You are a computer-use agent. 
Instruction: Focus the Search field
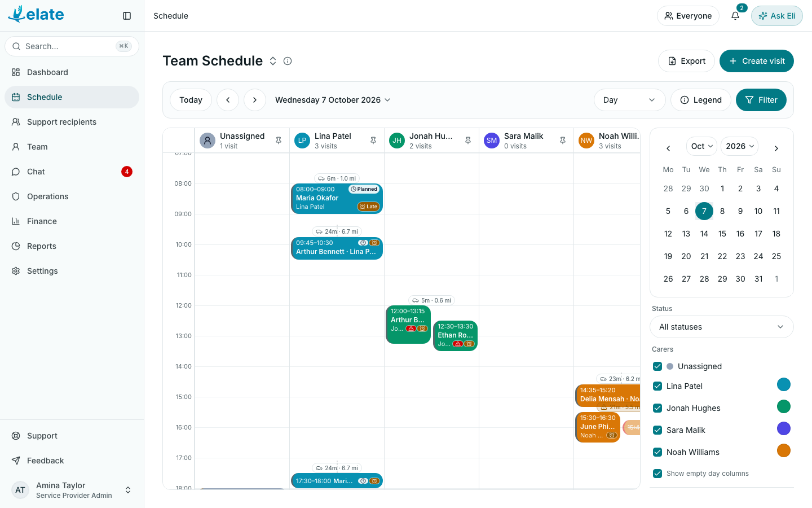coord(72,46)
